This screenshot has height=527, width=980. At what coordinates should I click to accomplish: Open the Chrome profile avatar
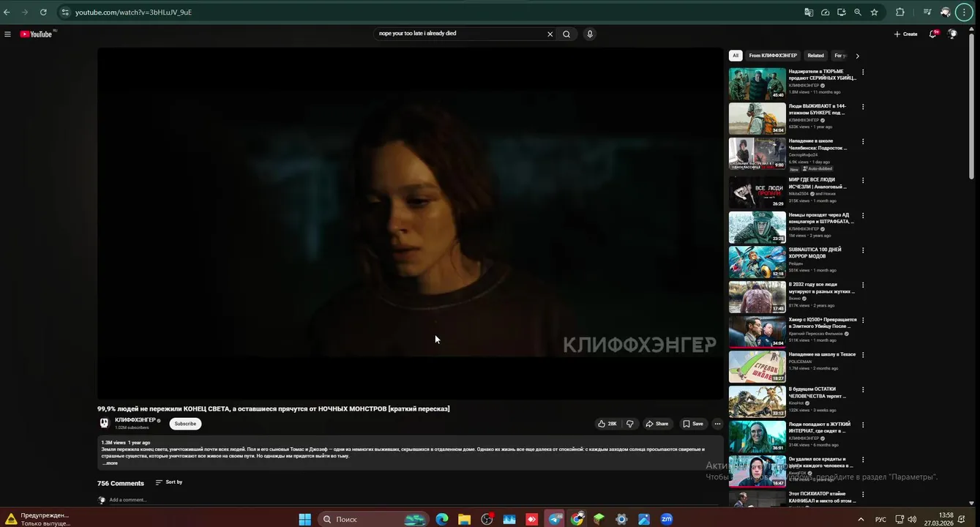946,12
